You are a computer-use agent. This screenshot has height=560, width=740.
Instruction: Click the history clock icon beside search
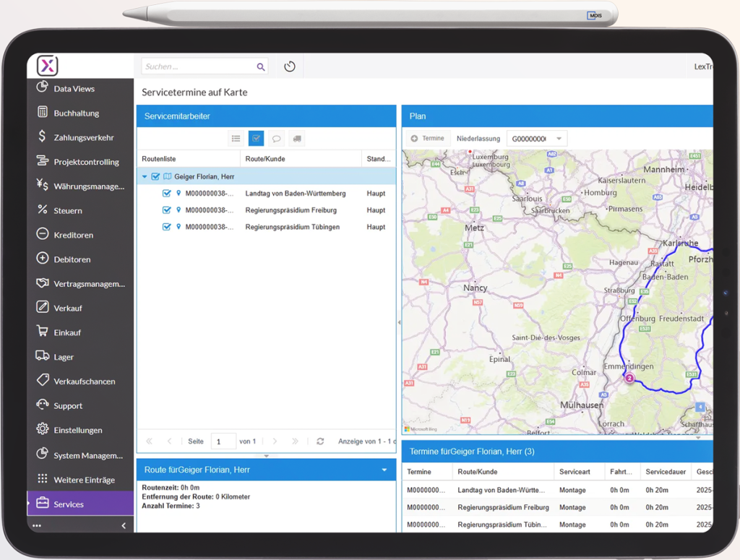[x=290, y=66]
